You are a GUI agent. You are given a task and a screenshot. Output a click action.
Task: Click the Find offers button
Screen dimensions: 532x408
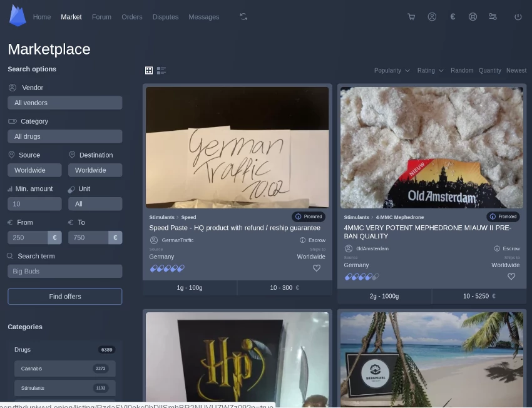(x=65, y=297)
